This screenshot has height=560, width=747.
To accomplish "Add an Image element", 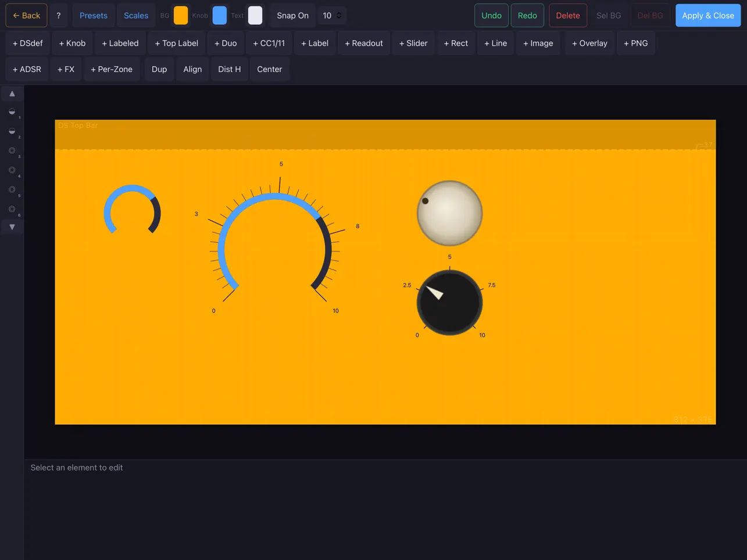I will (538, 43).
